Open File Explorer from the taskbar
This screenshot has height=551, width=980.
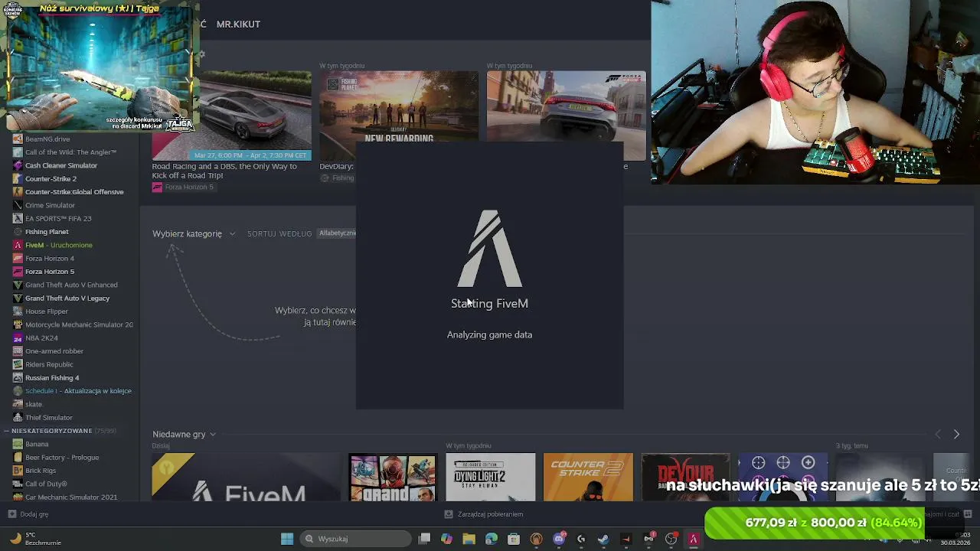469,539
